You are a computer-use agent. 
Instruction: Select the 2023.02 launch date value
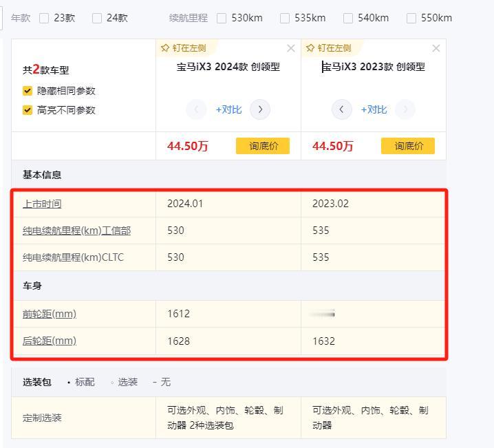[330, 204]
